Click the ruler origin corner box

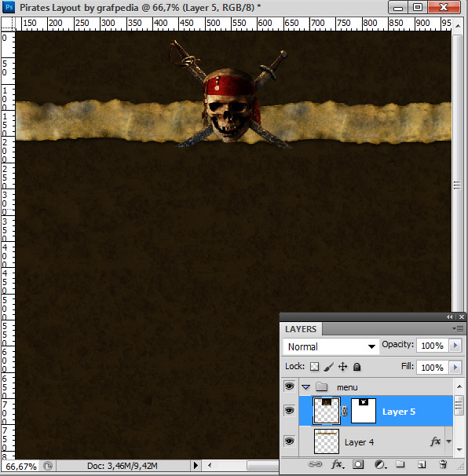coord(8,24)
